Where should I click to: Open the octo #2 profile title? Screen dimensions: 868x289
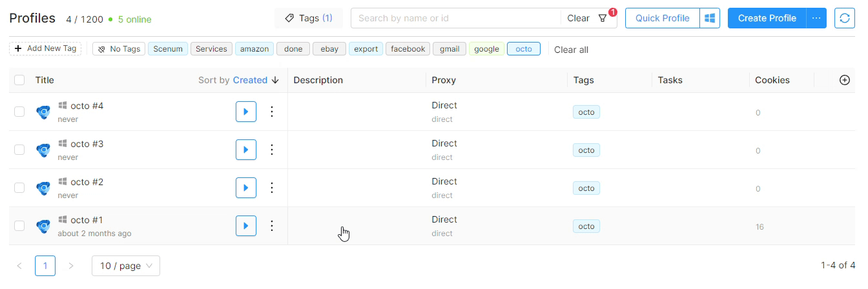(87, 182)
